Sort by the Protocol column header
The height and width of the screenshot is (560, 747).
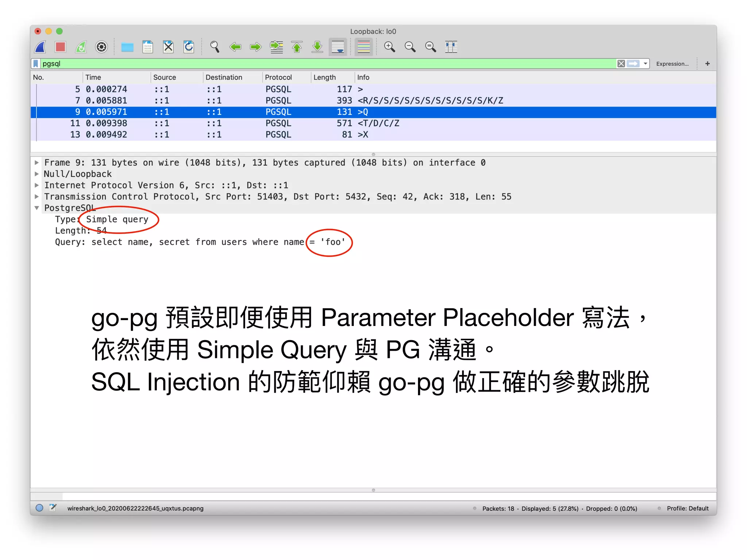[286, 77]
